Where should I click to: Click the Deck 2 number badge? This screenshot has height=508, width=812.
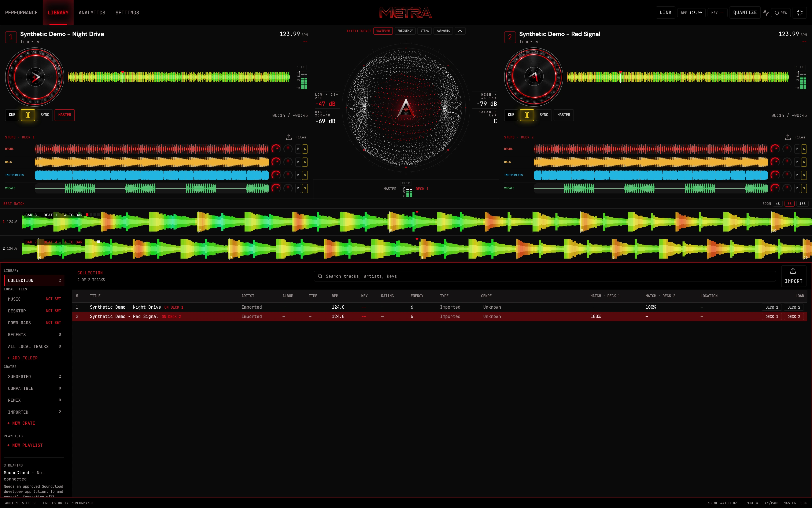click(510, 37)
